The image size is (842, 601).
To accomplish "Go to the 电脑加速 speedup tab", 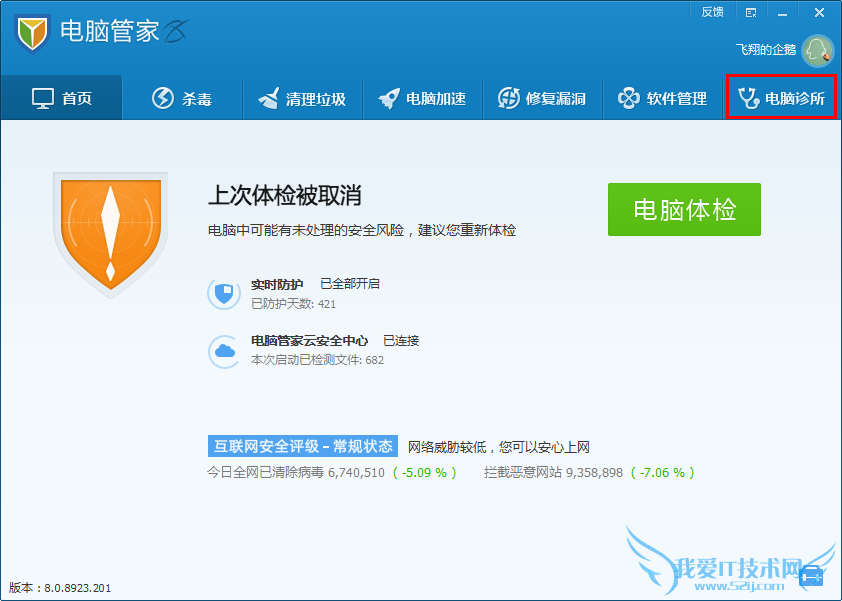I will pyautogui.click(x=423, y=98).
